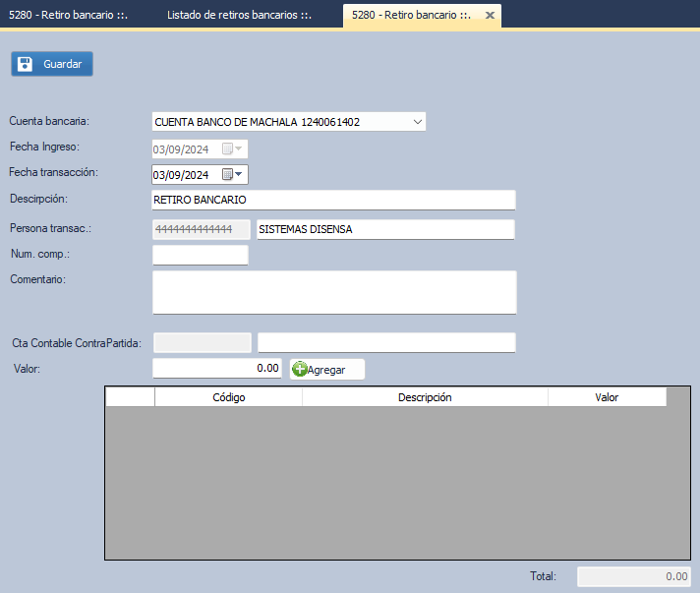Click the Código column header
Screen dimensions: 700x593
(x=228, y=397)
